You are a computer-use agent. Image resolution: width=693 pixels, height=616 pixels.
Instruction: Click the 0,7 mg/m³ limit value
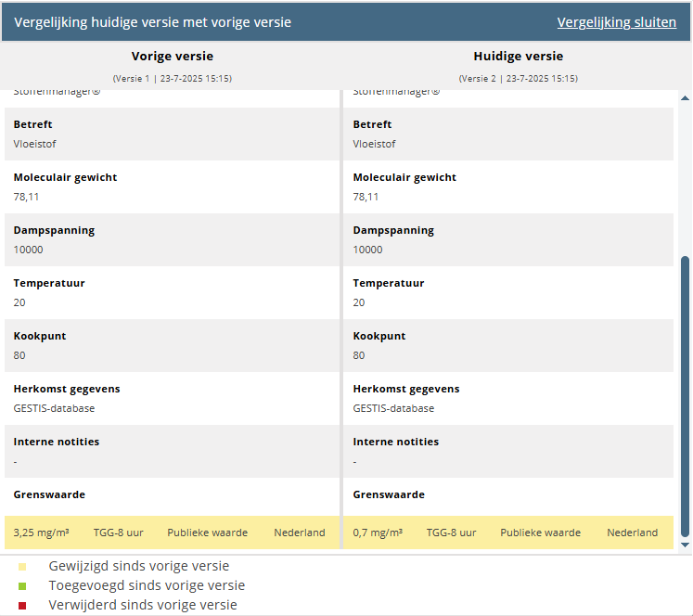point(378,533)
